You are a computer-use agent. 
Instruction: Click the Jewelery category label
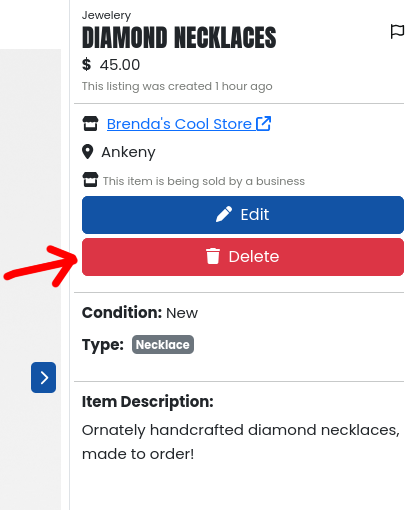click(x=106, y=15)
